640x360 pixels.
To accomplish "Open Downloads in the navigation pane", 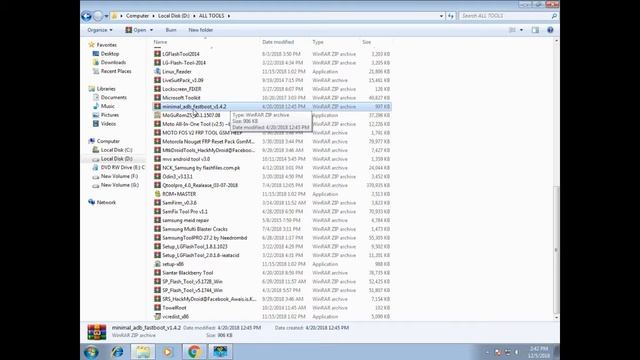I will tap(113, 62).
